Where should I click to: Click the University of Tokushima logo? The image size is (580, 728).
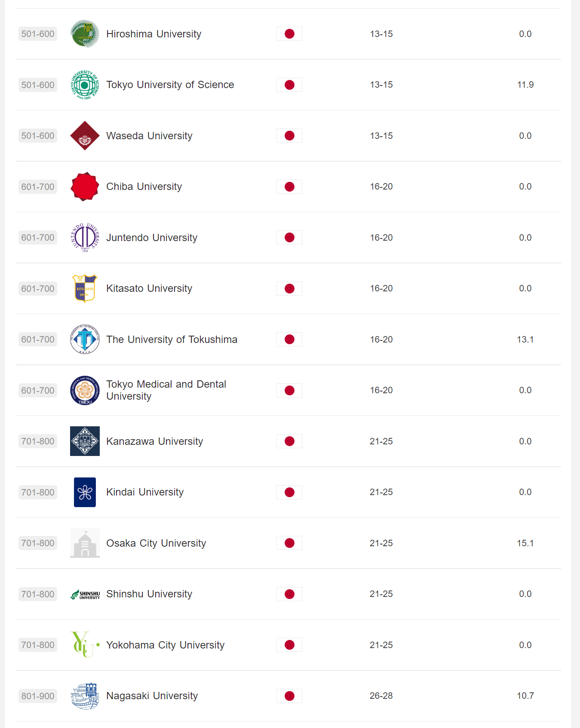(x=85, y=340)
